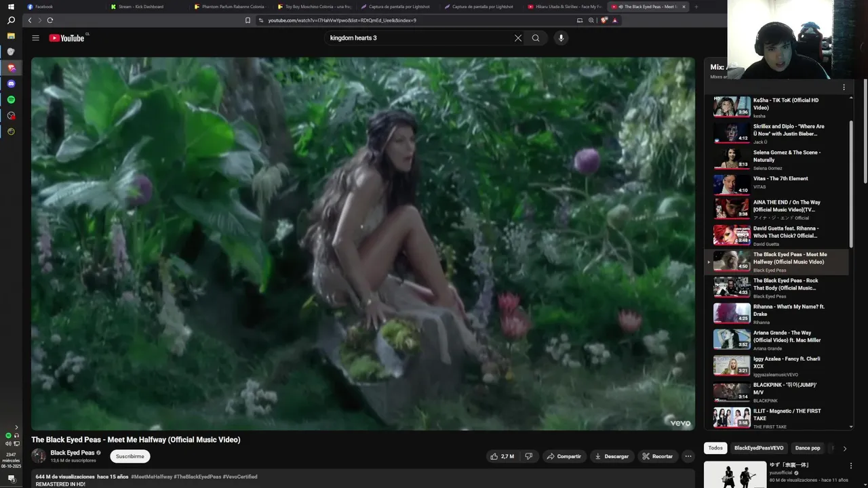Play Rihanna - What's My Name? ft. Drake
868x488 pixels.
coord(776,314)
